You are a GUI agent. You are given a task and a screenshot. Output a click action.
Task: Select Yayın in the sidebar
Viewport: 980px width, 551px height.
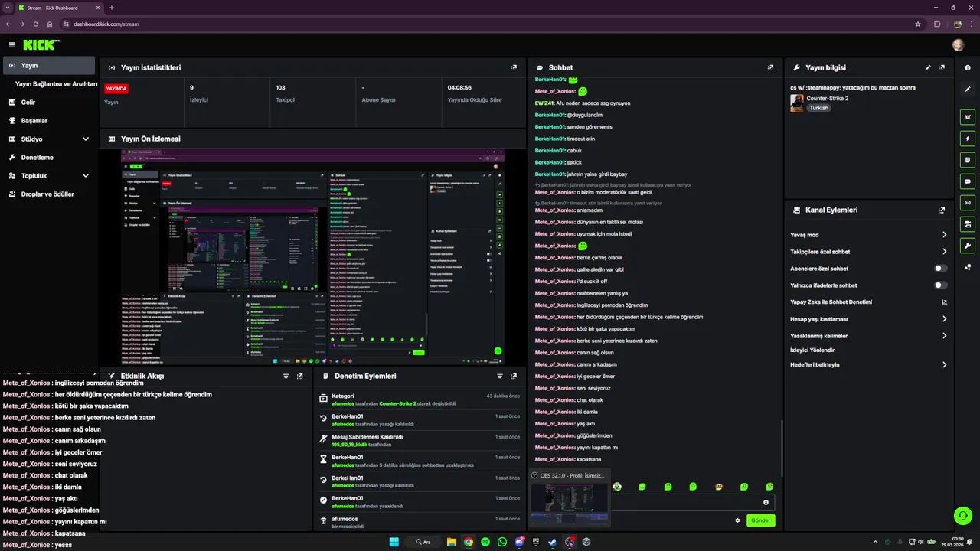49,66
